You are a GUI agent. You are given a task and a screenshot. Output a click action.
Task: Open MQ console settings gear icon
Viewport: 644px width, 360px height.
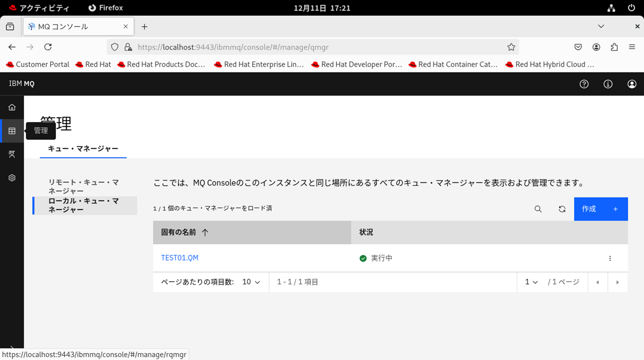tap(12, 178)
